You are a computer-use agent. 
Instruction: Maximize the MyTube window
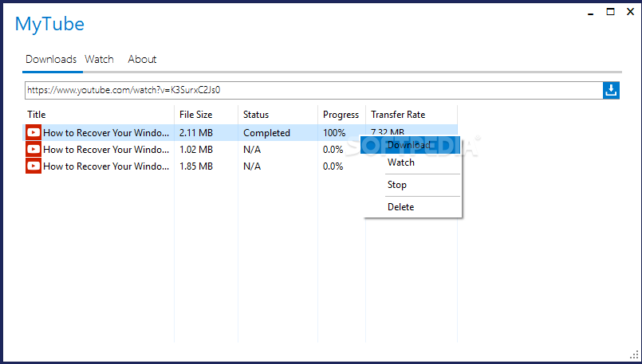click(610, 12)
